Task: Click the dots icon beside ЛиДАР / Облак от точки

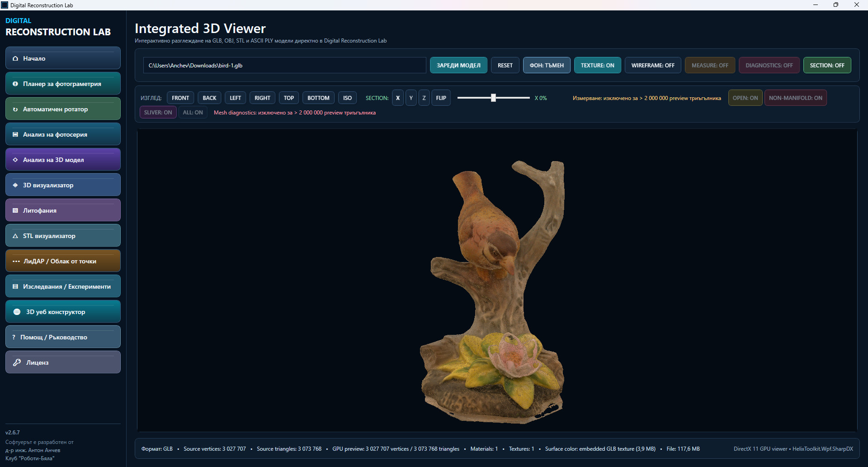Action: pos(16,261)
